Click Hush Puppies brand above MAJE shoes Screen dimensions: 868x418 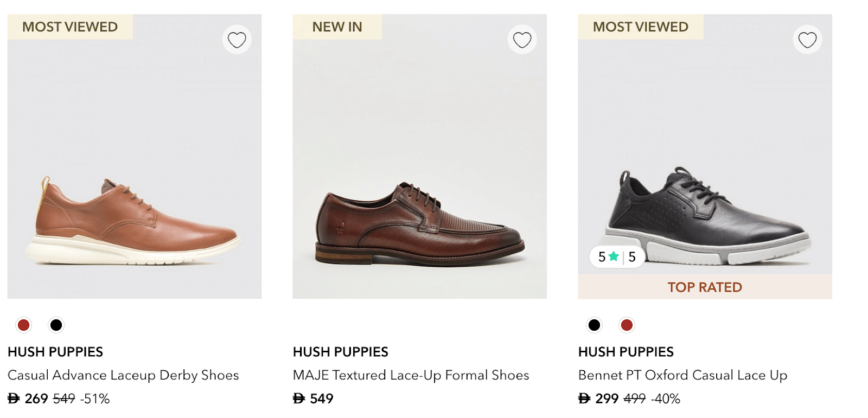(340, 352)
